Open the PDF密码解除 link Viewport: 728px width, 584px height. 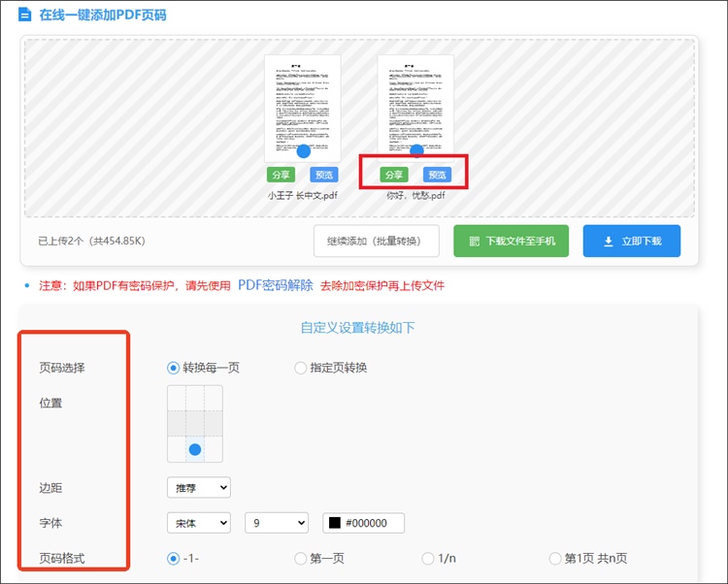(276, 285)
